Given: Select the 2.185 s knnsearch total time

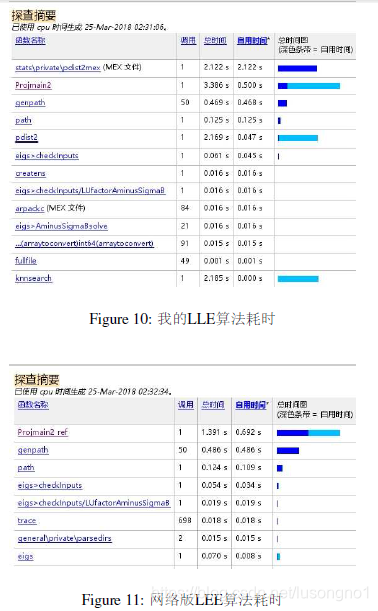Looking at the screenshot, I should click(216, 278).
